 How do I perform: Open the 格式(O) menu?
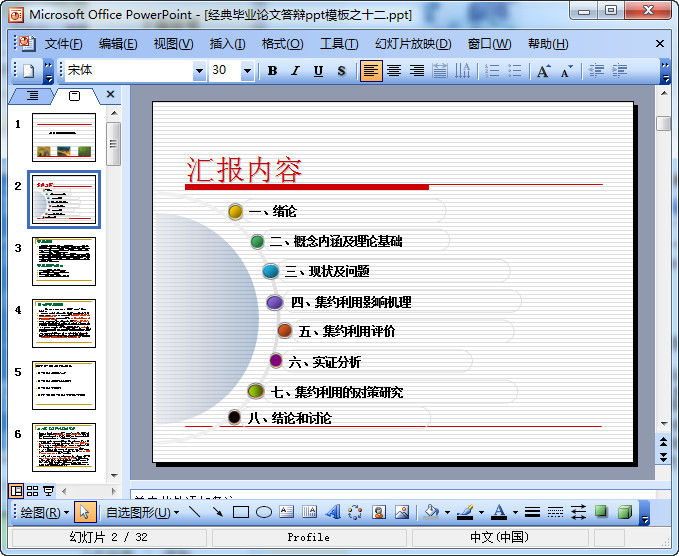pyautogui.click(x=282, y=44)
